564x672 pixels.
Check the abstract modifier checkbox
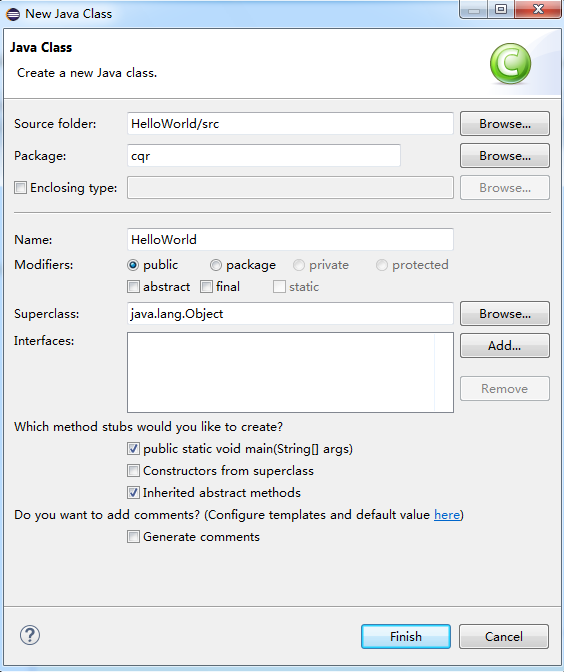(133, 286)
